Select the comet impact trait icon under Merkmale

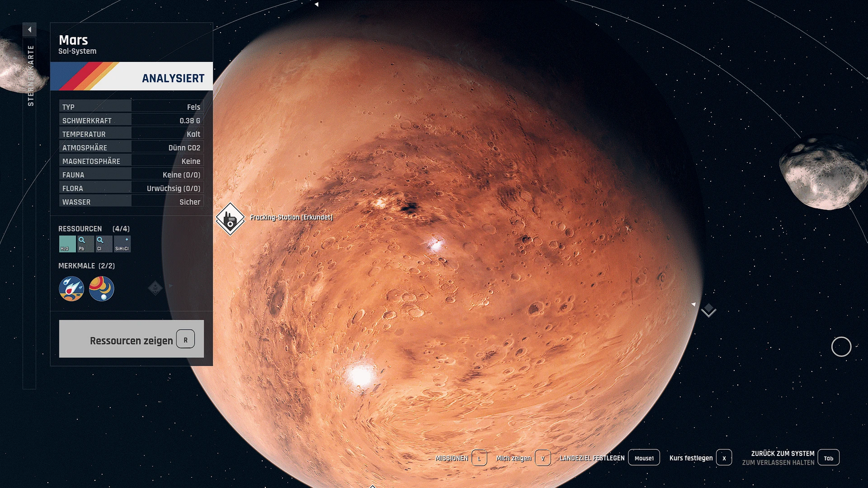pyautogui.click(x=71, y=288)
